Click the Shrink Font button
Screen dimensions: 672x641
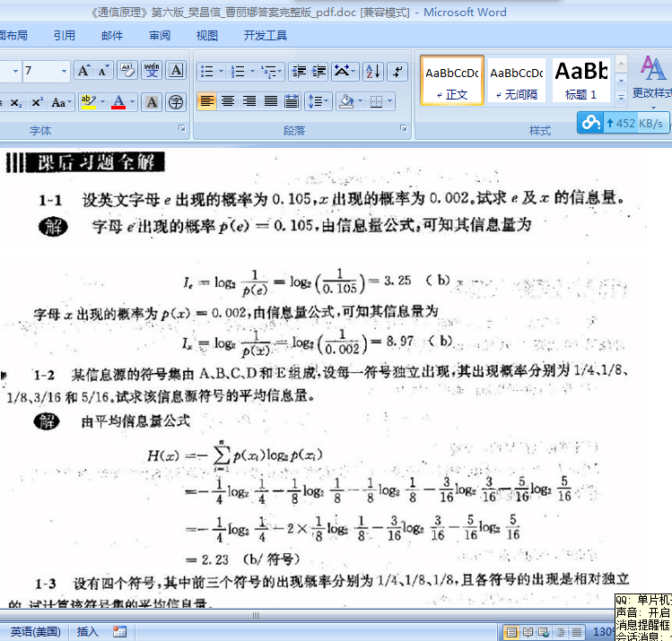click(103, 71)
